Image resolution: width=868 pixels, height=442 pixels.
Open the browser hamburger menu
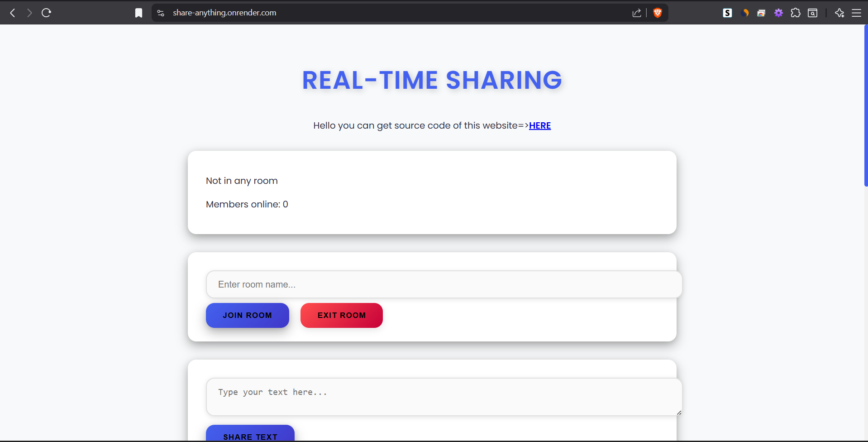pos(857,13)
